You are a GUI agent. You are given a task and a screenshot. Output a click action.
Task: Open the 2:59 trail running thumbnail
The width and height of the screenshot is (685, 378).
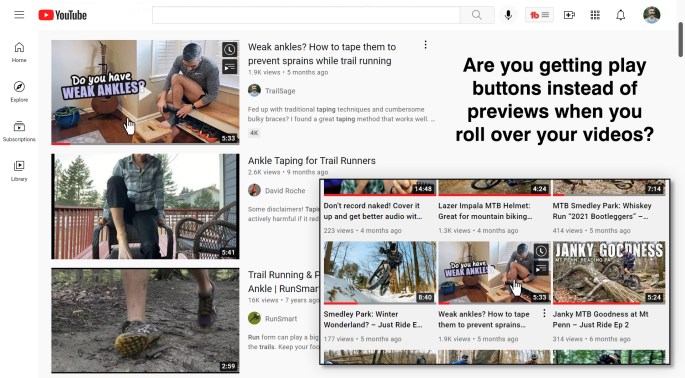pos(145,320)
